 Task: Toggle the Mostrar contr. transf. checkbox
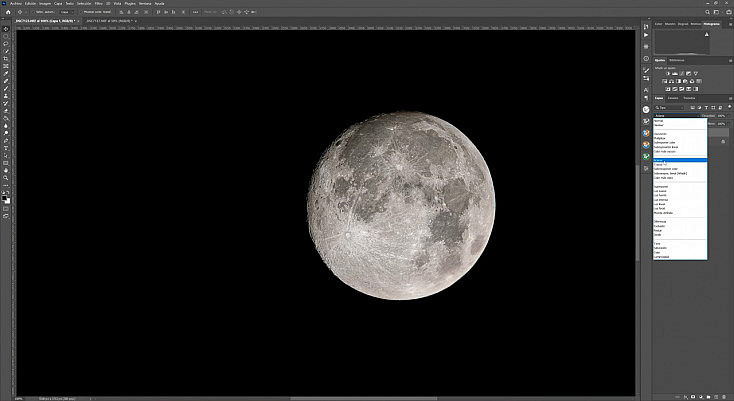pos(81,12)
